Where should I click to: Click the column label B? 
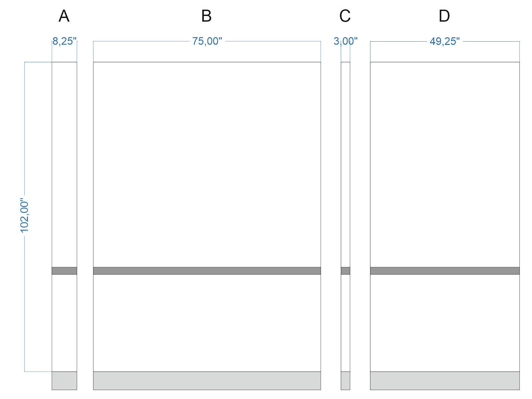[206, 16]
